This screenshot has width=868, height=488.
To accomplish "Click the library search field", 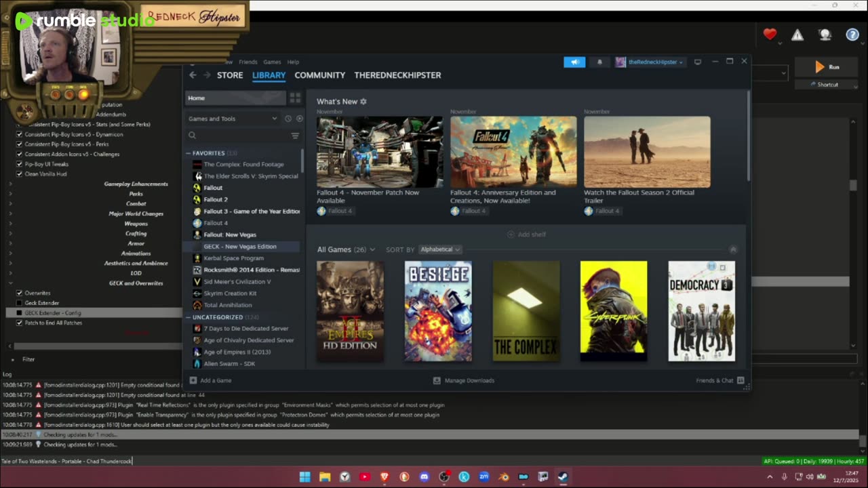I will [237, 136].
